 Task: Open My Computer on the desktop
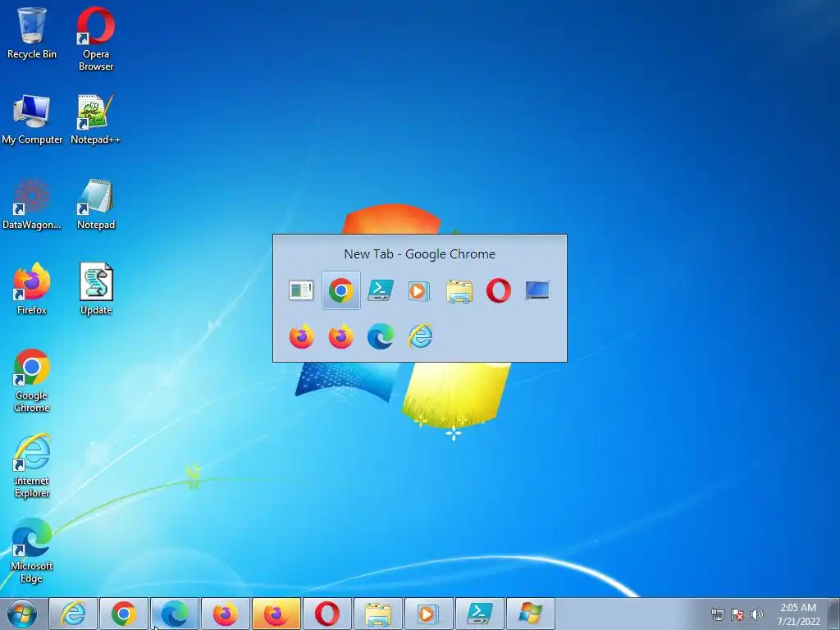[x=32, y=119]
